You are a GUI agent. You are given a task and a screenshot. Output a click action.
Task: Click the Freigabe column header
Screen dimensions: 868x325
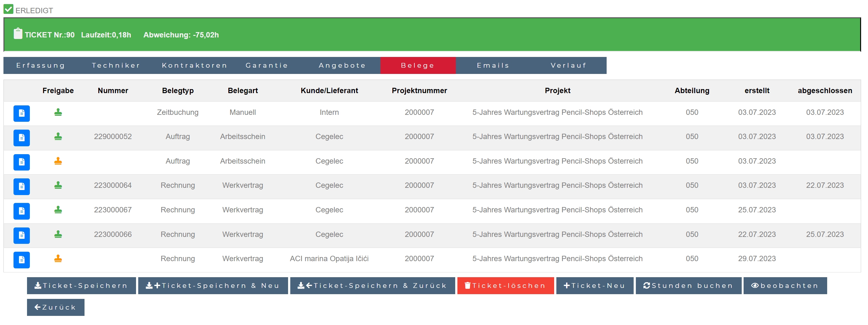pyautogui.click(x=58, y=90)
